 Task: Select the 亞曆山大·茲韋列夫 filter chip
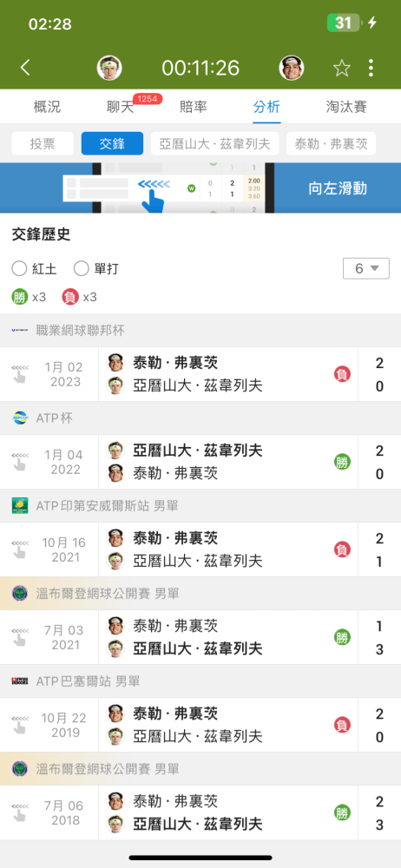pyautogui.click(x=215, y=144)
